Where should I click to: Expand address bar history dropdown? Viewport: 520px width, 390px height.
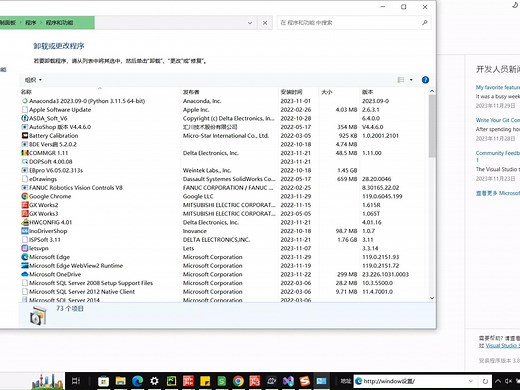(x=250, y=23)
